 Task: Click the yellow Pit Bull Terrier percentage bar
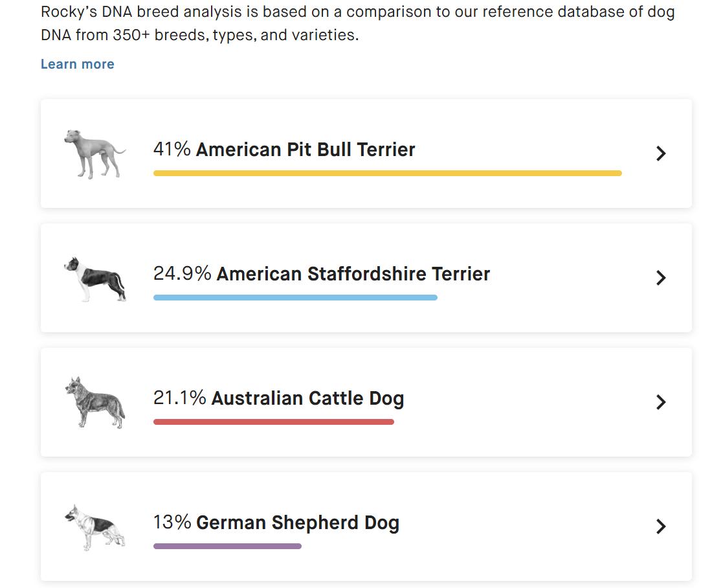[x=387, y=174]
